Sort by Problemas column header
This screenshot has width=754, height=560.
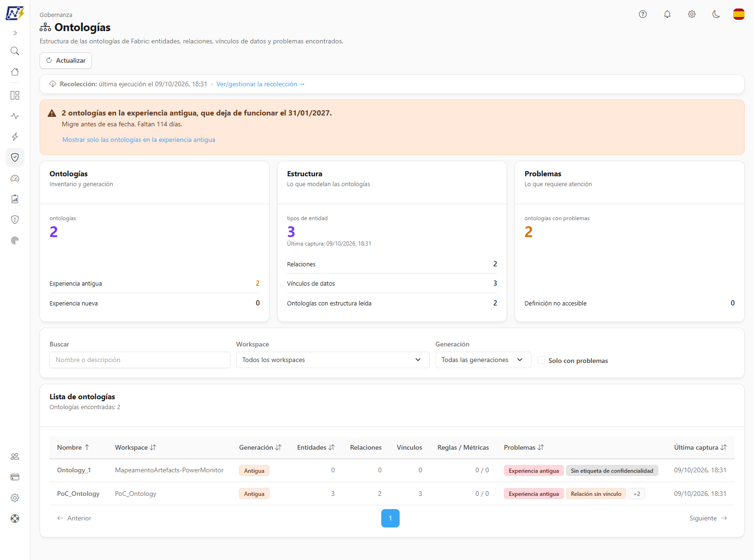(524, 447)
